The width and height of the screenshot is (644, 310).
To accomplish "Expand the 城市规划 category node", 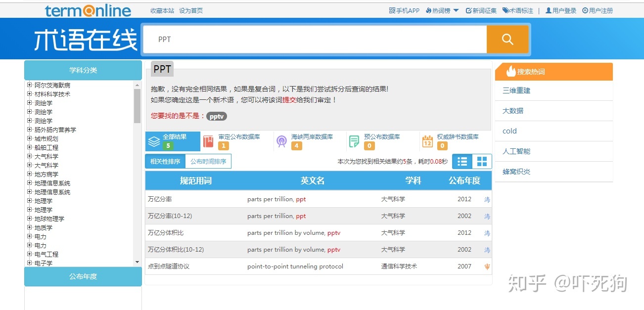I will coord(29,138).
